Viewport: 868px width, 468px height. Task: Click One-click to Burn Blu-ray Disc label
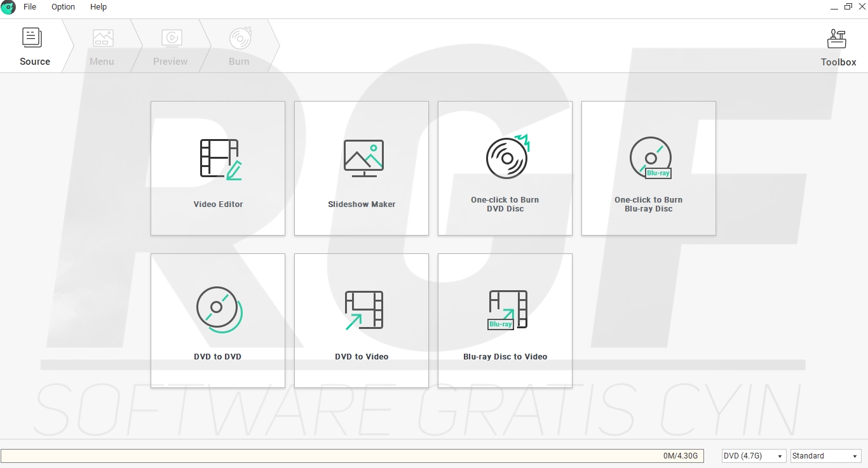(x=649, y=204)
